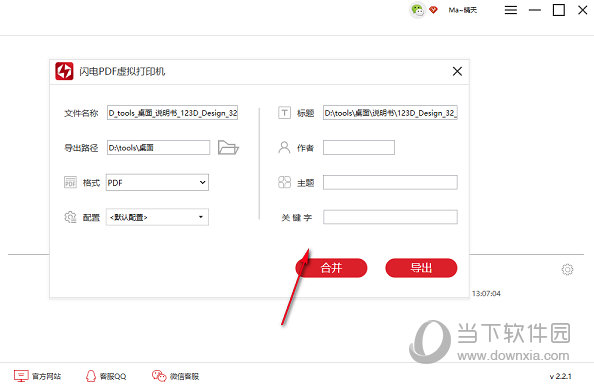Click the version text v 2.2.1

coord(560,376)
